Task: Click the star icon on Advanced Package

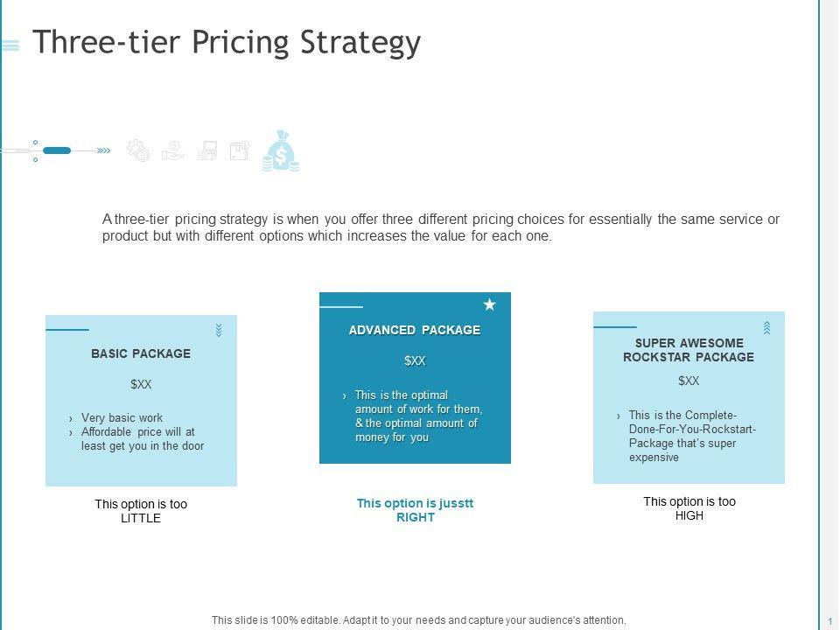Action: (x=490, y=304)
